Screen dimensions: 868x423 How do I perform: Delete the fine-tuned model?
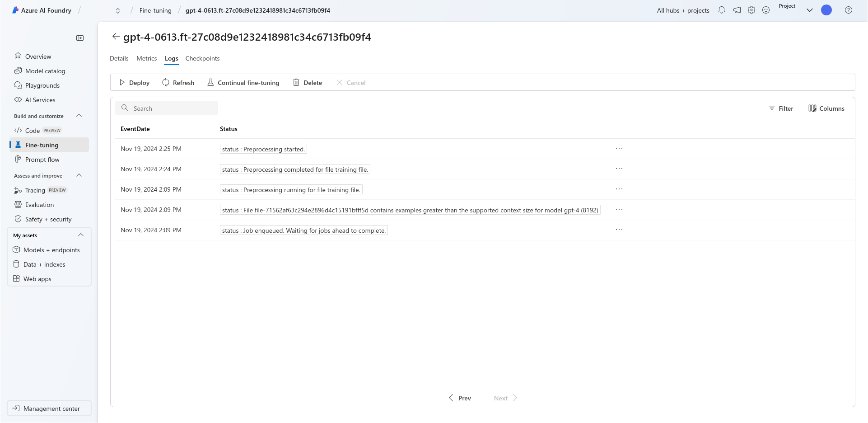pyautogui.click(x=308, y=83)
